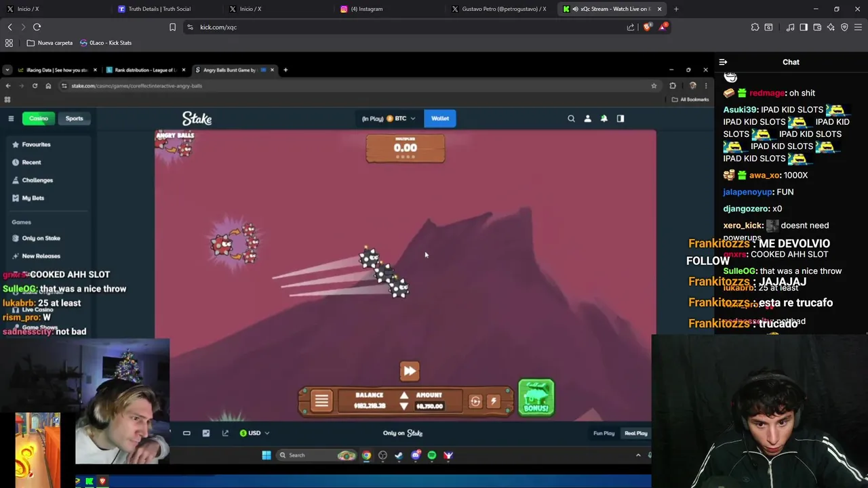
Task: Open Chrome from the streamed taskbar
Action: pyautogui.click(x=366, y=455)
